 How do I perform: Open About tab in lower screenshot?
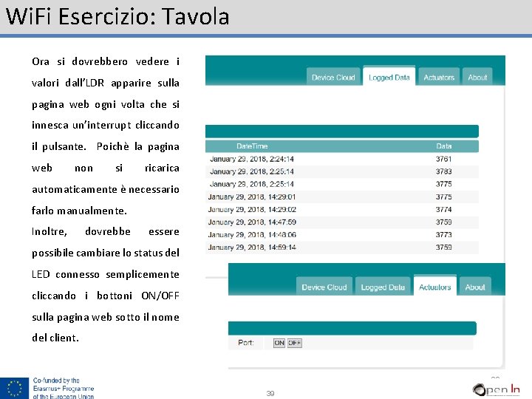point(475,287)
